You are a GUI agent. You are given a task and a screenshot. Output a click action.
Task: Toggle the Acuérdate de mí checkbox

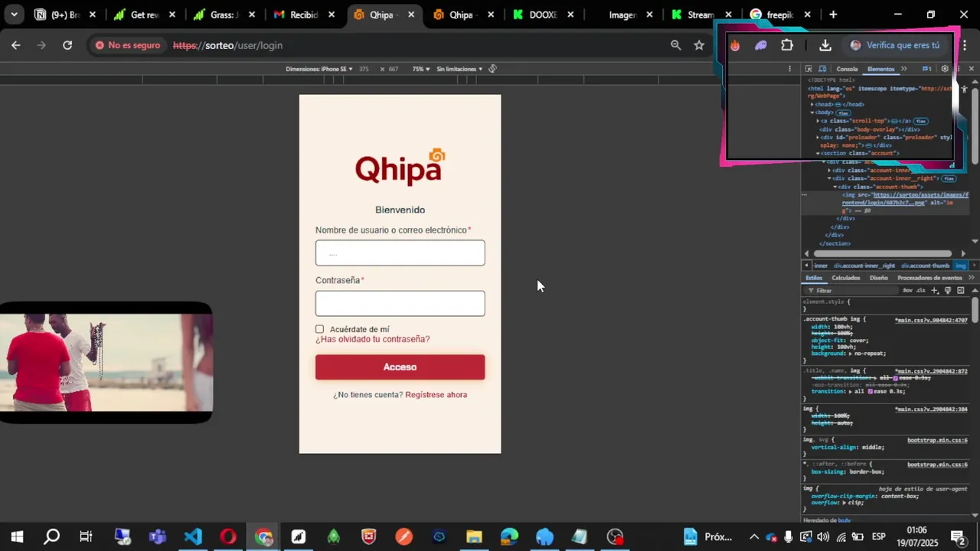(x=319, y=329)
